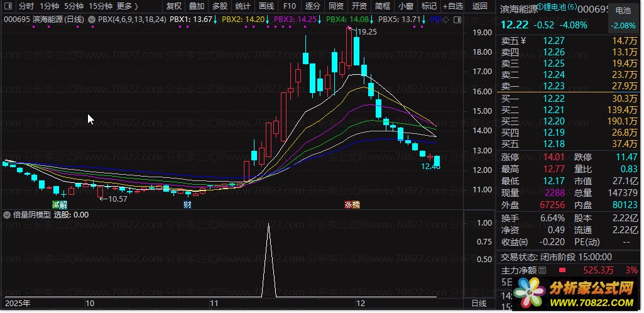Screen dimensions: 644x313
Task: Click the 财 marker below chart
Action: (188, 205)
